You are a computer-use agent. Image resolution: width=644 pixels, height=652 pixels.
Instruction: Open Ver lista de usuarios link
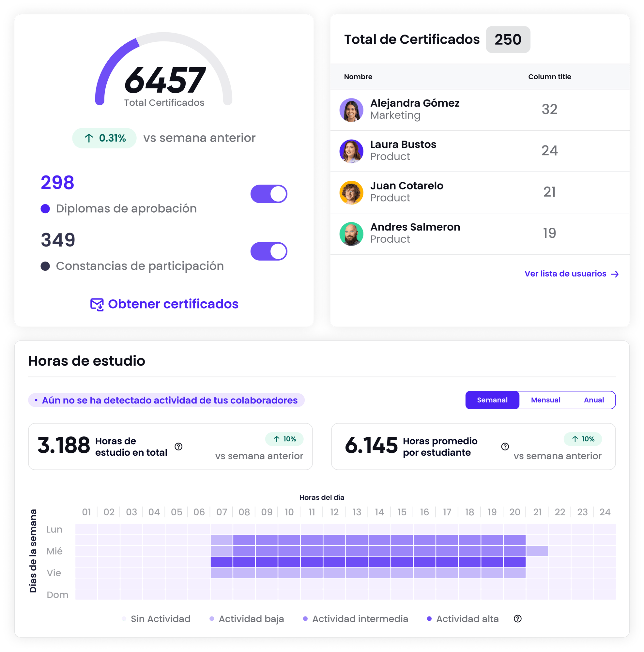pyautogui.click(x=565, y=274)
